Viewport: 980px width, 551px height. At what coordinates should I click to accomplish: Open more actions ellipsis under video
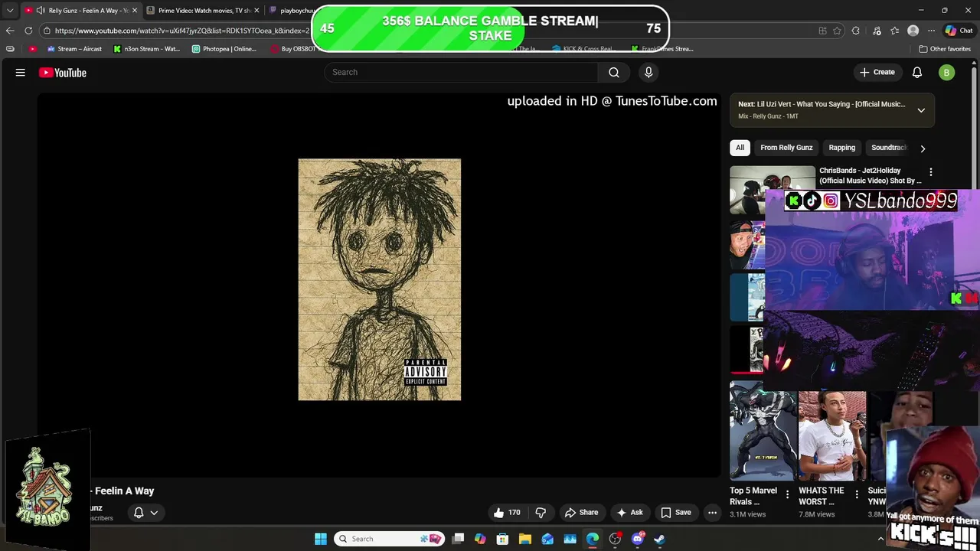(x=713, y=513)
